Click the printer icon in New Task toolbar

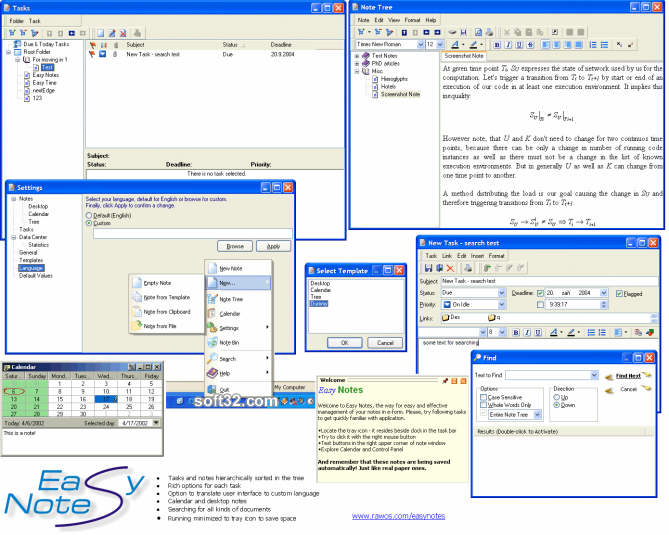point(468,268)
